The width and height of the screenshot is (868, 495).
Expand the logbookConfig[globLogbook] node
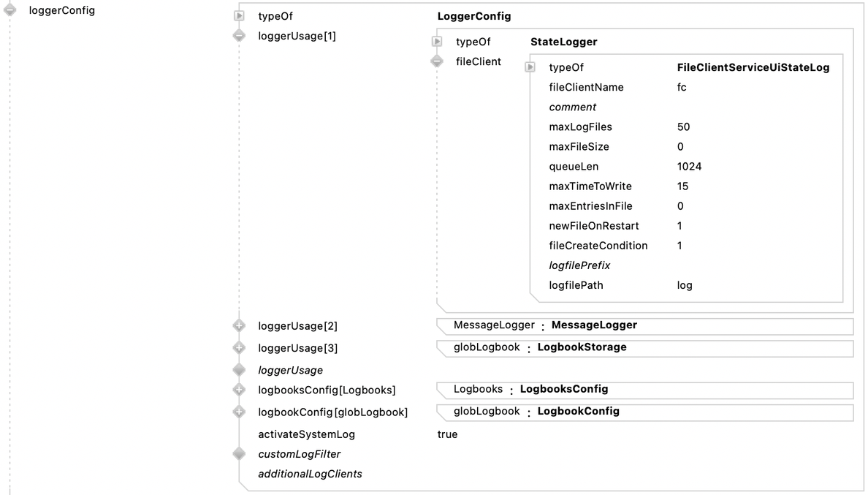(x=238, y=412)
